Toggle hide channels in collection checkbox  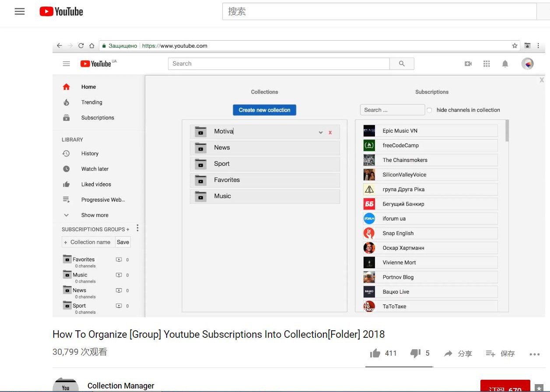click(x=429, y=110)
